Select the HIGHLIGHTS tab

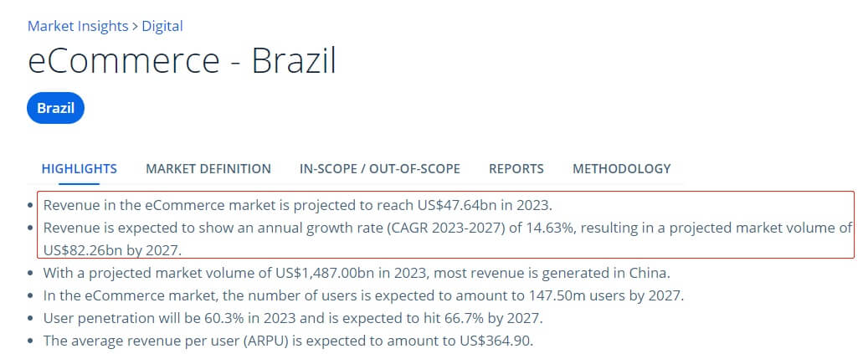point(79,168)
